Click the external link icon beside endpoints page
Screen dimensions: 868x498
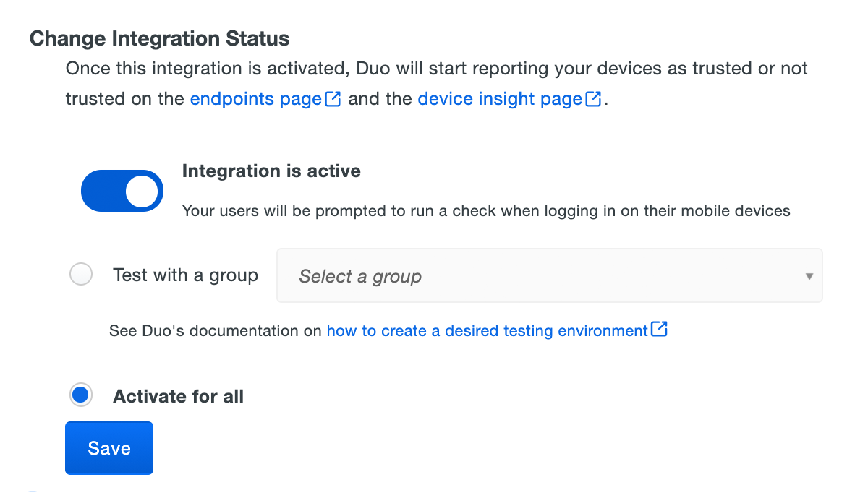332,98
